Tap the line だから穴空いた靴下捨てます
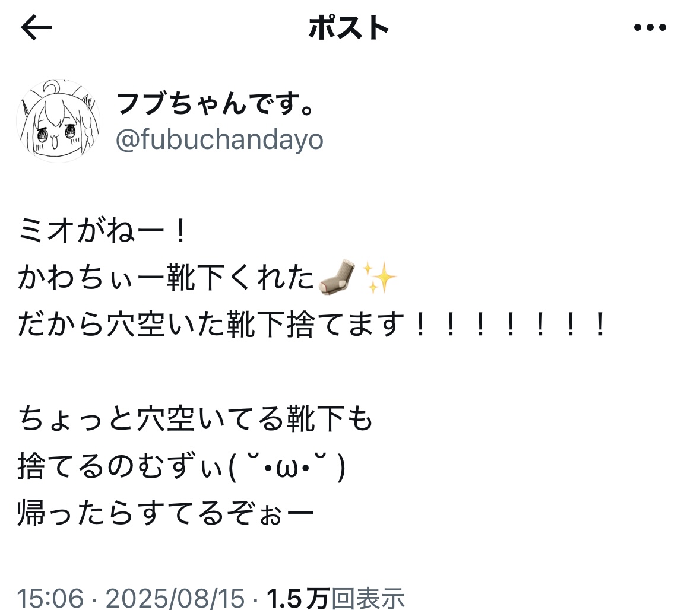The width and height of the screenshot is (700, 610). click(x=211, y=324)
